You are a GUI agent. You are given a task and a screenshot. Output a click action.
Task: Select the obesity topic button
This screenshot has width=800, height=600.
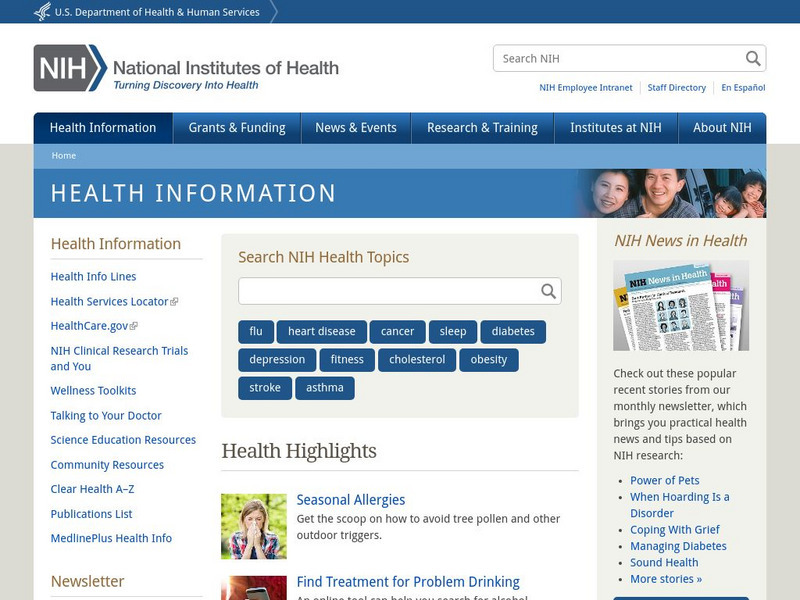coord(489,360)
